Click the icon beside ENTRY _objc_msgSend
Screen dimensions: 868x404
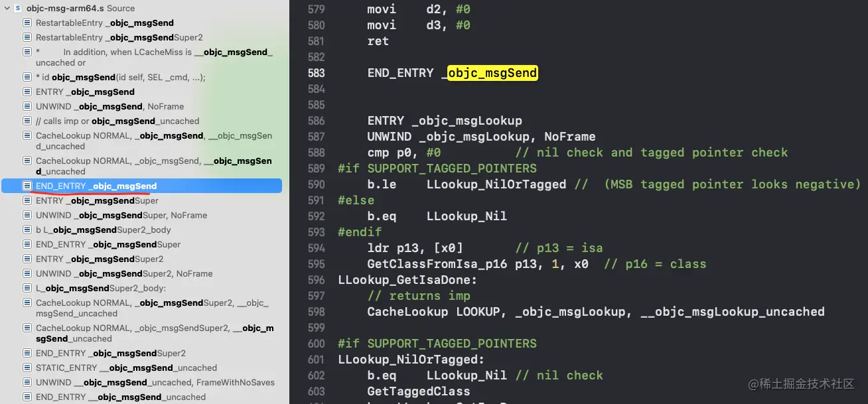click(27, 92)
